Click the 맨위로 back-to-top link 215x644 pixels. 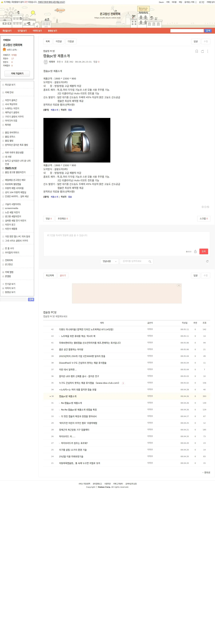pyautogui.click(x=206, y=472)
